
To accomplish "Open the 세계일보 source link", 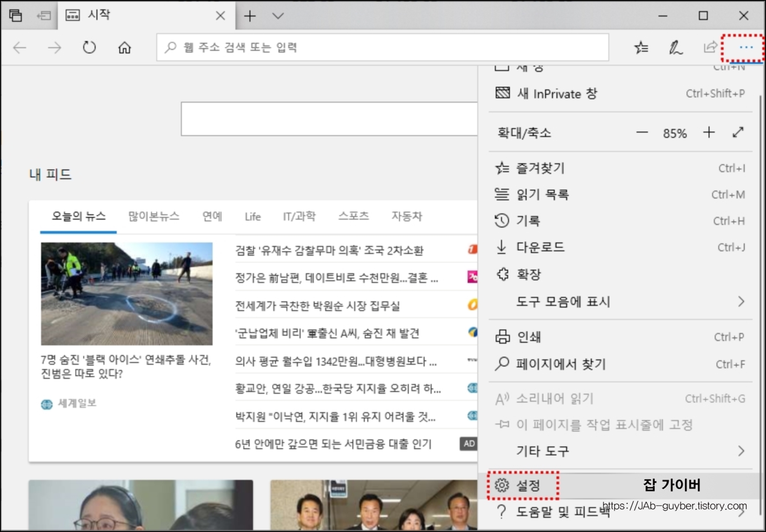I will 69,403.
